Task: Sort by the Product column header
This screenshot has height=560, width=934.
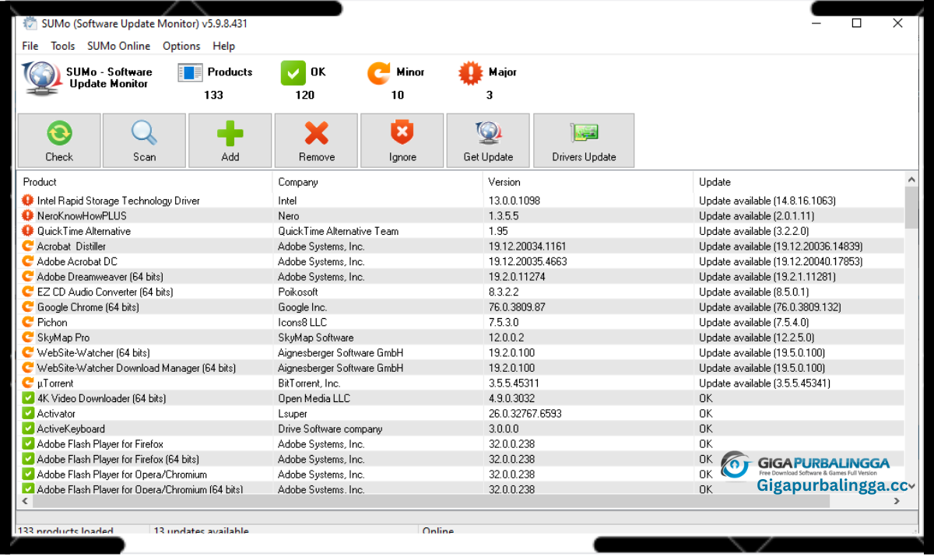Action: coord(145,182)
